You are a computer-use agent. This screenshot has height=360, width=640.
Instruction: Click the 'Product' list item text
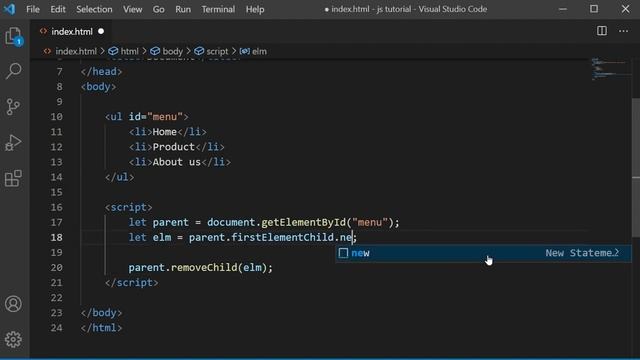point(173,147)
